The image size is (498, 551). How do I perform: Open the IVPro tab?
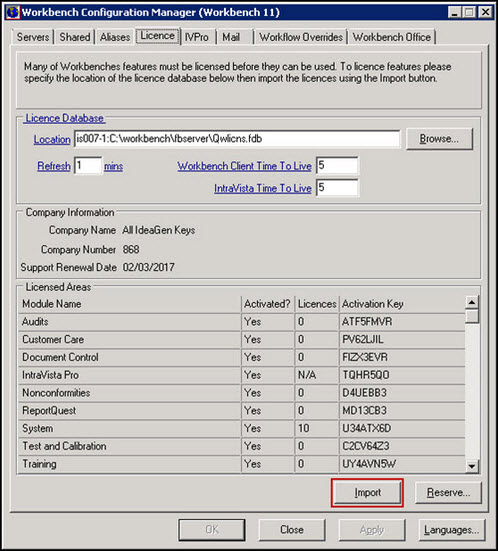[197, 37]
